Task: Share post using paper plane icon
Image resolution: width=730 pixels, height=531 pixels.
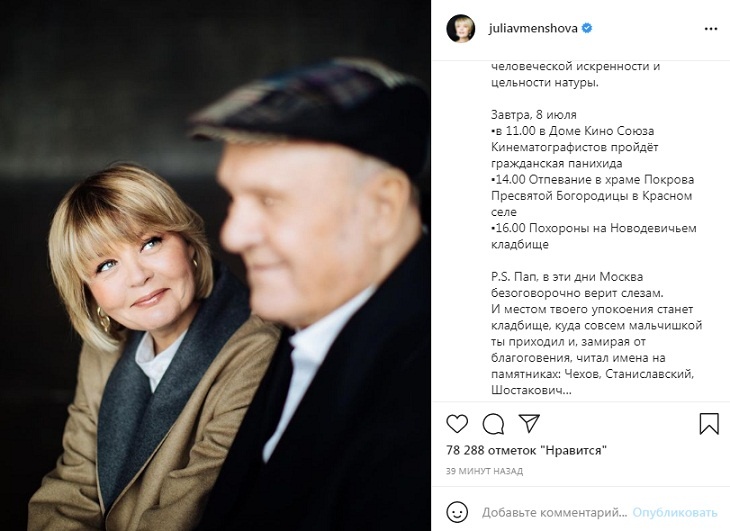Action: 529,423
